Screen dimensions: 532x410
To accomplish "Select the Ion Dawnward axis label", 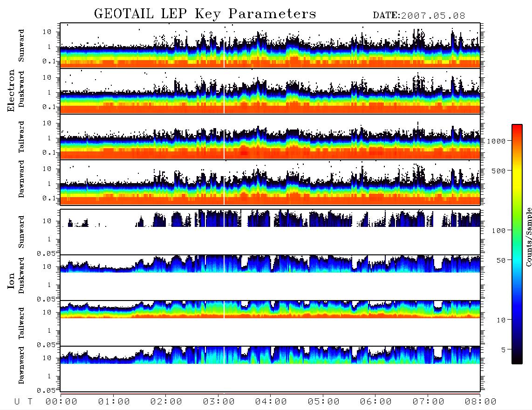I will click(21, 365).
